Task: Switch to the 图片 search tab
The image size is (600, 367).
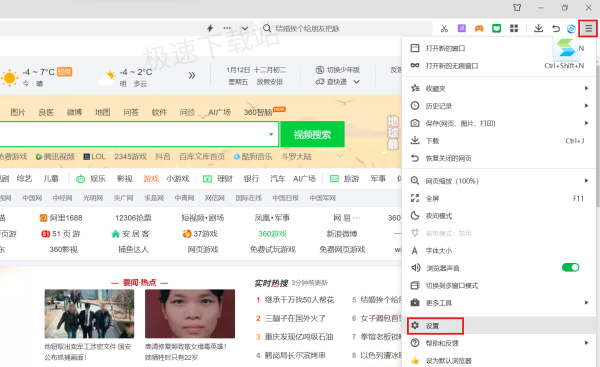Action: click(18, 112)
